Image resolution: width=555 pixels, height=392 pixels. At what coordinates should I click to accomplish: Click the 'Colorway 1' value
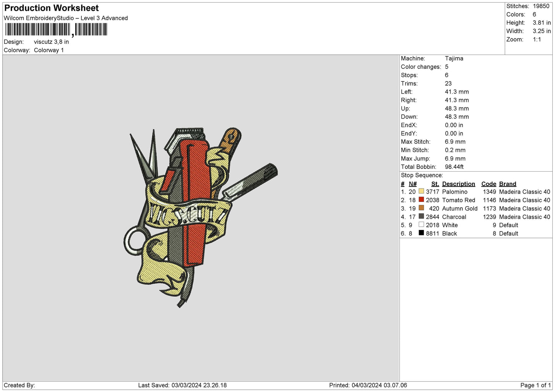[x=49, y=50]
